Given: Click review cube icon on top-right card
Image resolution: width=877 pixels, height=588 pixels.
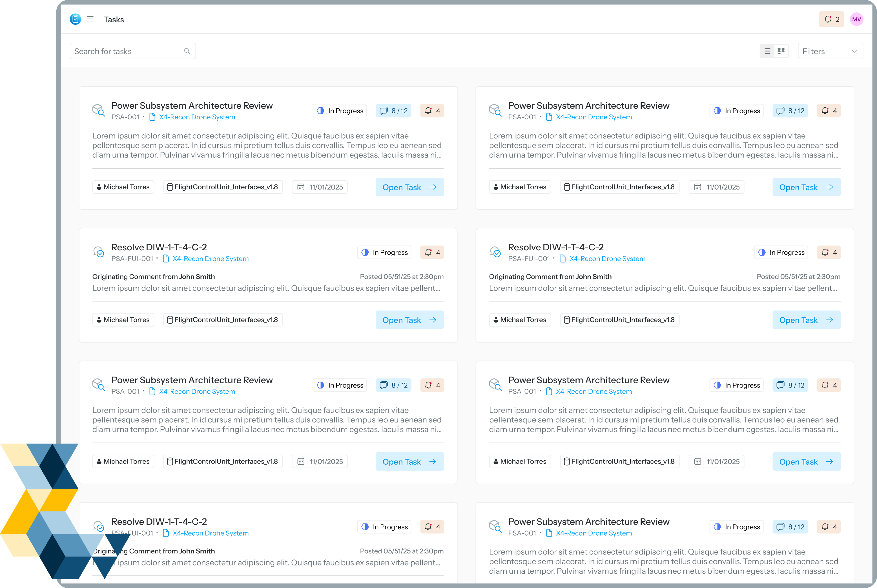Looking at the screenshot, I should tap(495, 110).
